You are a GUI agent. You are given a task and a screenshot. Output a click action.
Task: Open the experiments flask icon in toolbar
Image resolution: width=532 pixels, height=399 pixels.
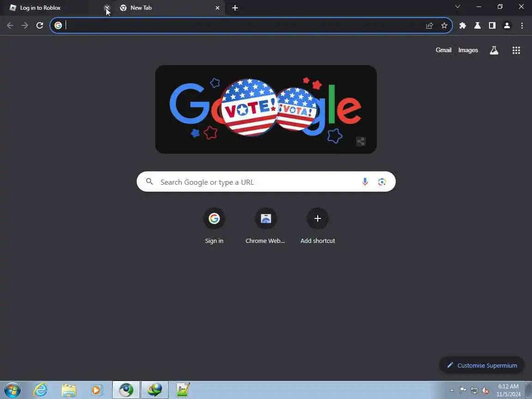478,25
